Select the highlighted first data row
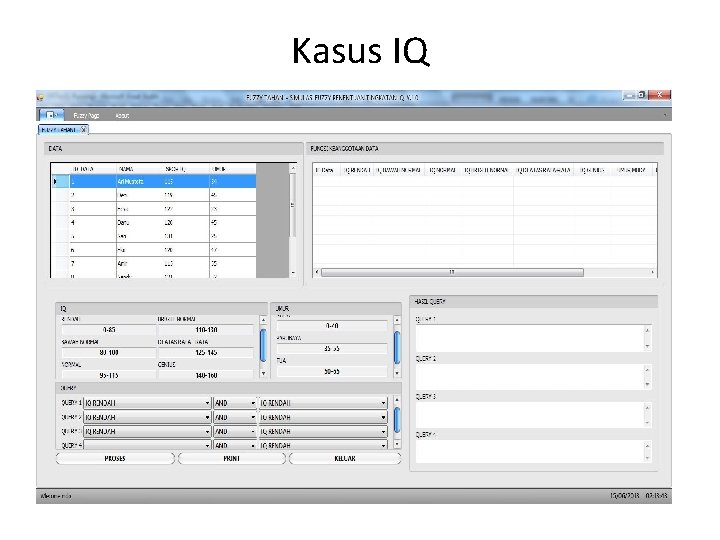 tap(153, 181)
